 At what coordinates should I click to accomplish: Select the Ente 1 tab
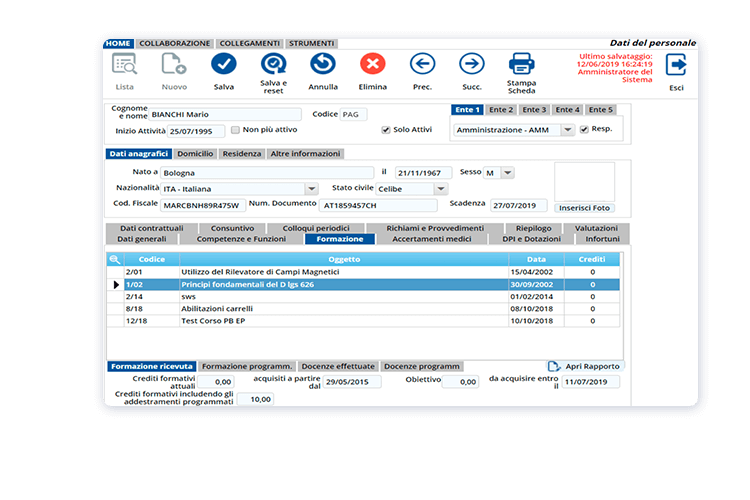click(x=467, y=110)
